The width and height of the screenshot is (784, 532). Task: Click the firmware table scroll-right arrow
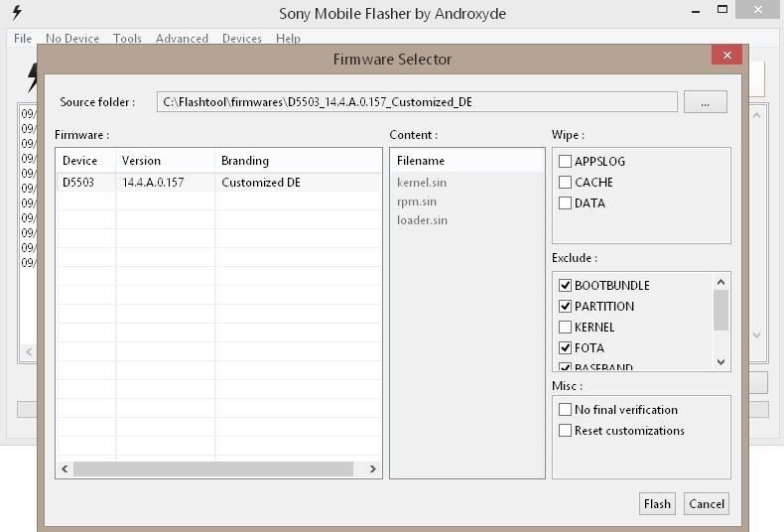click(x=372, y=468)
